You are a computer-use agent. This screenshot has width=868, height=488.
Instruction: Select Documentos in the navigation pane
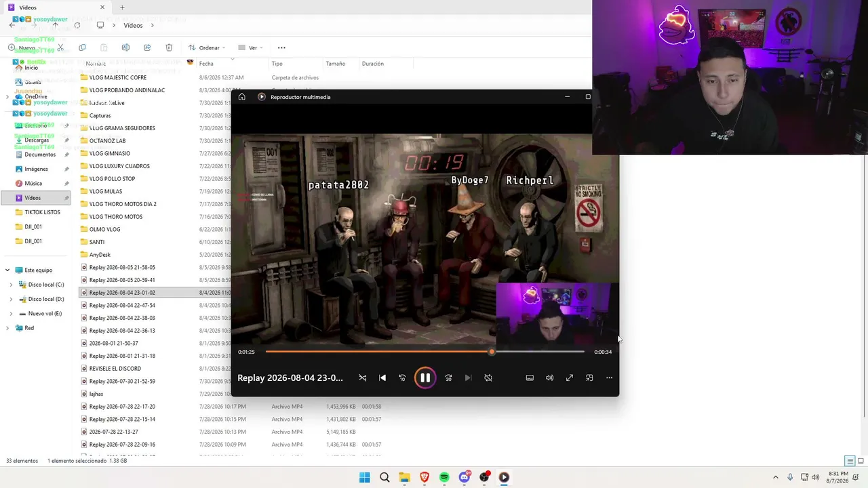pos(40,155)
